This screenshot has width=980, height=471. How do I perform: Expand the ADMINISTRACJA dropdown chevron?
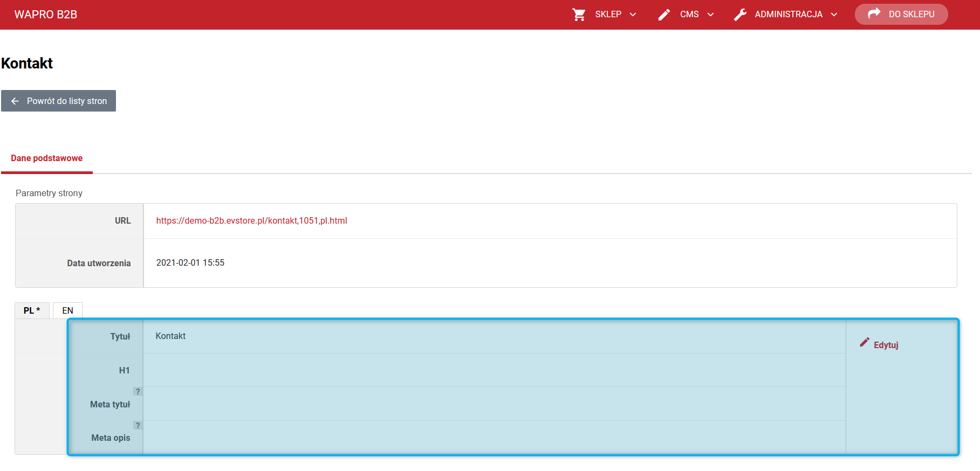(x=834, y=15)
